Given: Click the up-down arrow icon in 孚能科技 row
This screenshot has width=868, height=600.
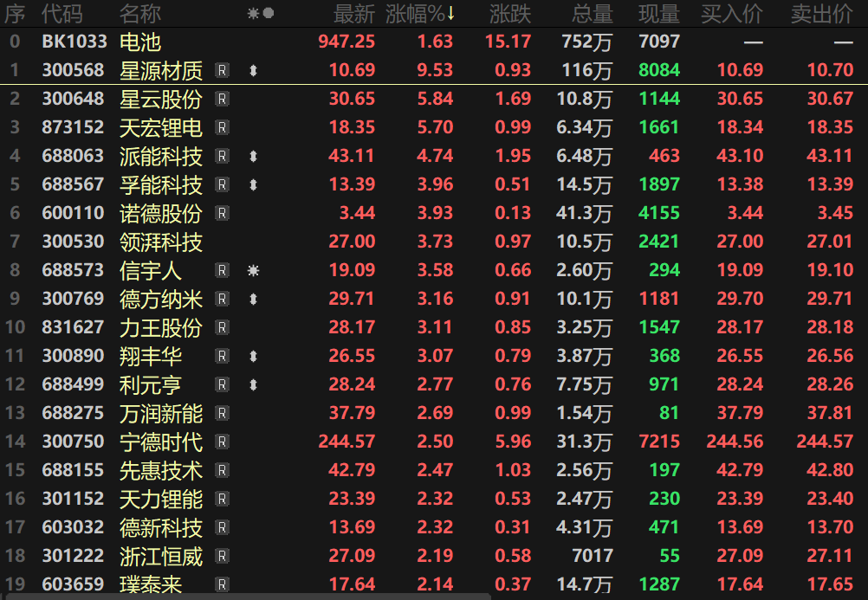Looking at the screenshot, I should 254,185.
